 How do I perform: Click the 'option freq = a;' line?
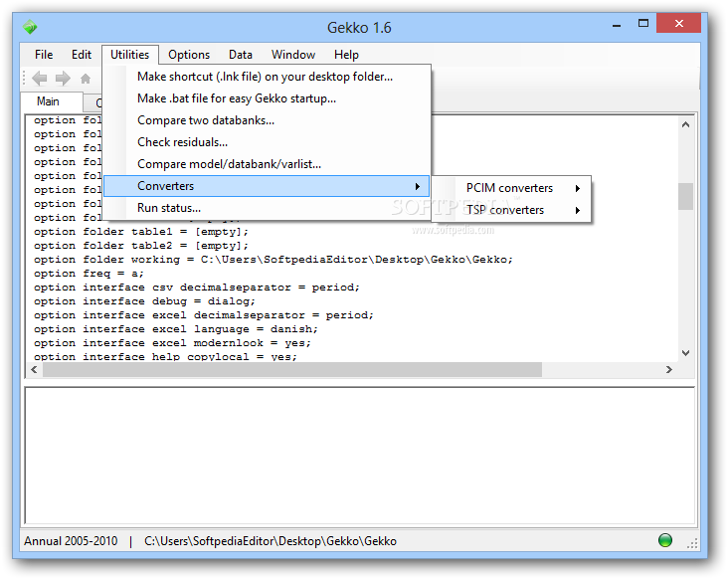tap(89, 274)
